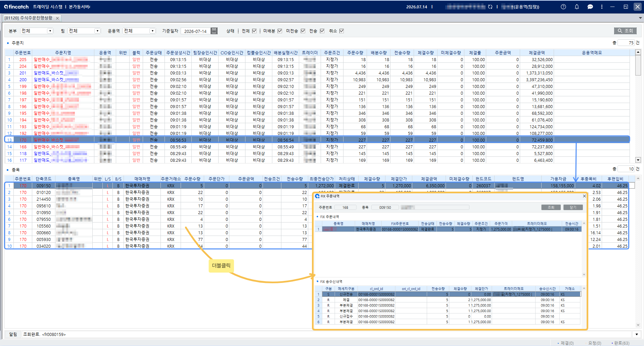Click the fincatch logo
This screenshot has width=644, height=346.
click(x=16, y=7)
